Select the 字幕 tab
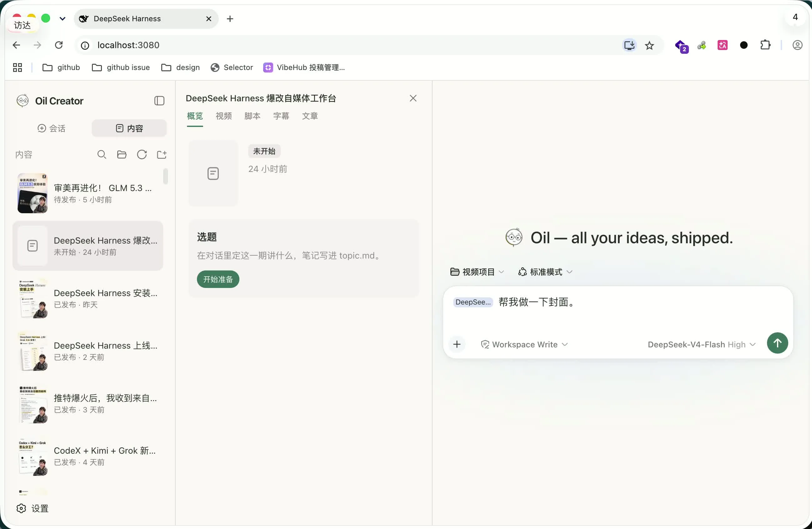The width and height of the screenshot is (812, 529). tap(281, 116)
